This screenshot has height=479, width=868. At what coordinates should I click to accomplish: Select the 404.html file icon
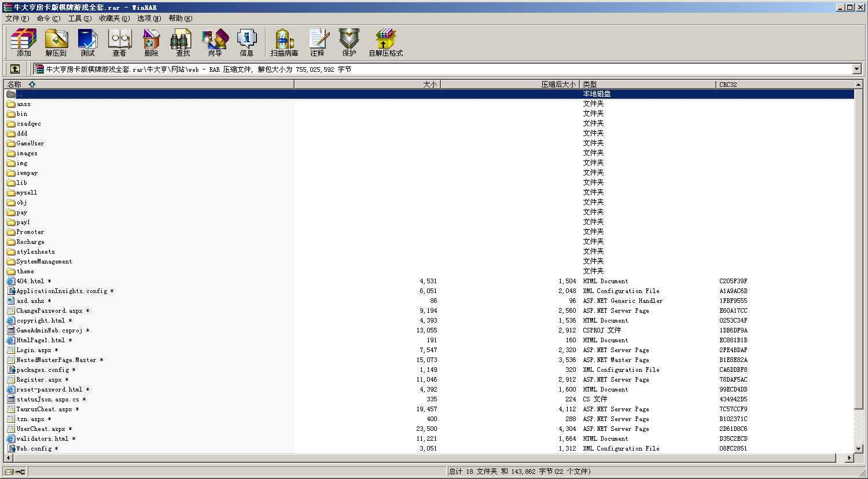[11, 281]
